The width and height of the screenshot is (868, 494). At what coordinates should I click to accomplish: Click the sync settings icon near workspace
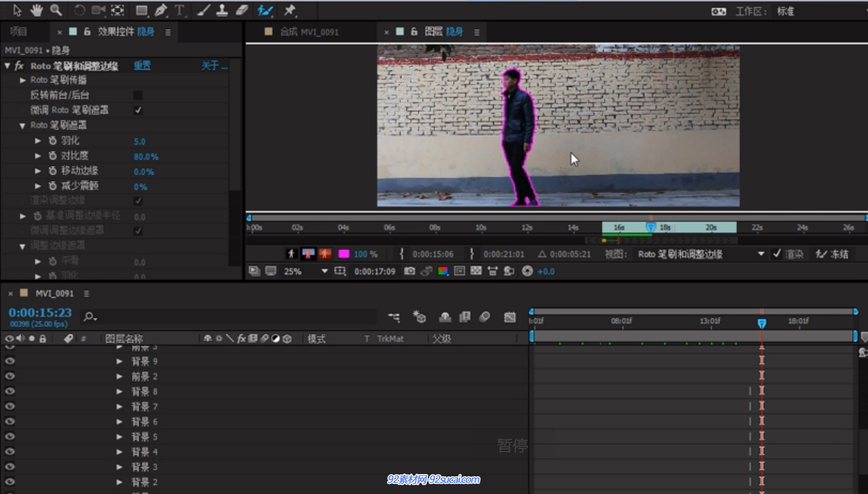click(x=719, y=11)
